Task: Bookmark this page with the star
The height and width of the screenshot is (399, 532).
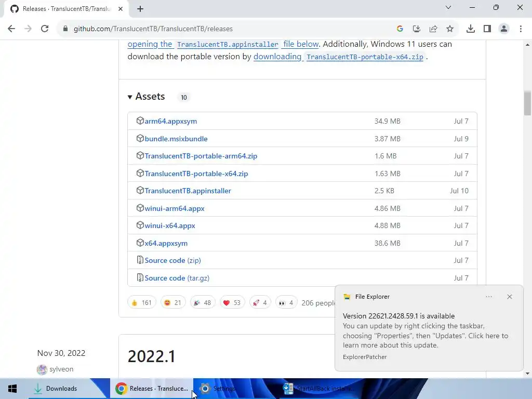Action: pyautogui.click(x=450, y=29)
